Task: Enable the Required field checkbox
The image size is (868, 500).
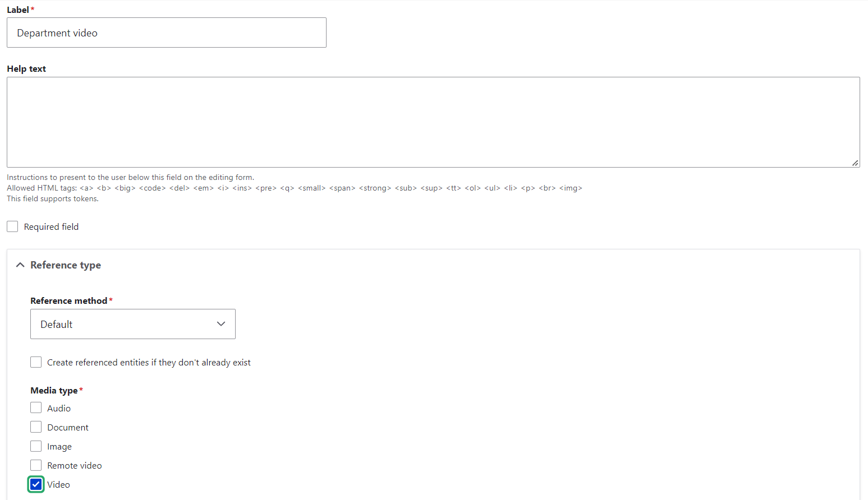Action: tap(12, 226)
